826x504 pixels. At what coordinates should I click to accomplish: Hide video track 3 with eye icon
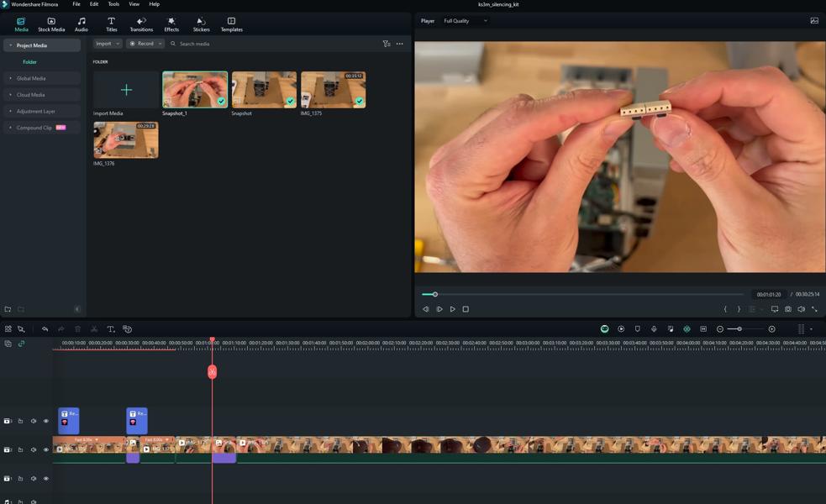[46, 421]
